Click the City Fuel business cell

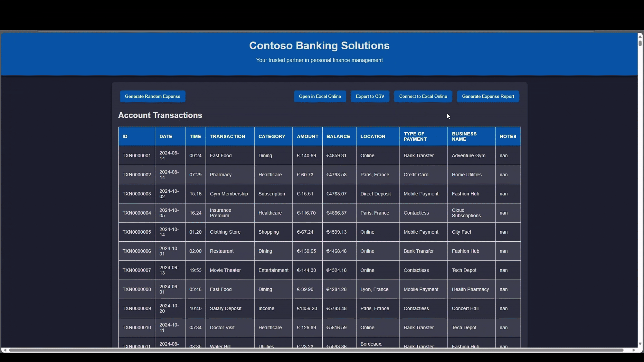click(x=471, y=232)
